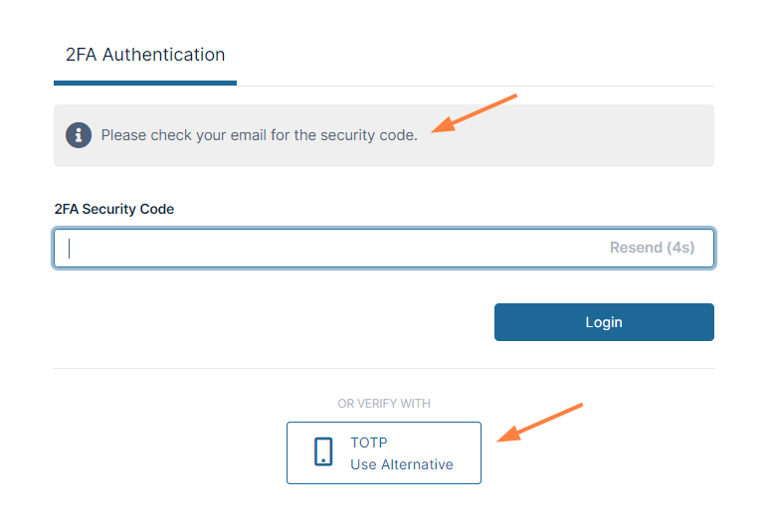Click the "TOTP" label text
Screen dimensions: 774x532
coord(368,443)
